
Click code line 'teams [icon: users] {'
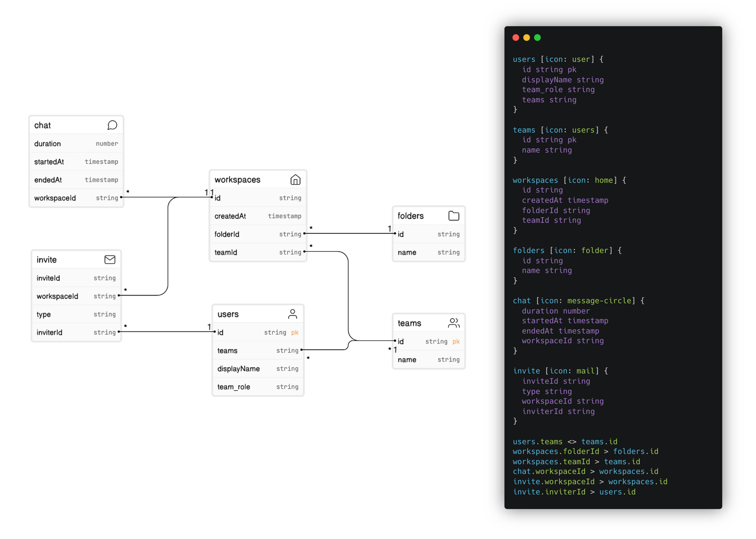click(x=560, y=130)
